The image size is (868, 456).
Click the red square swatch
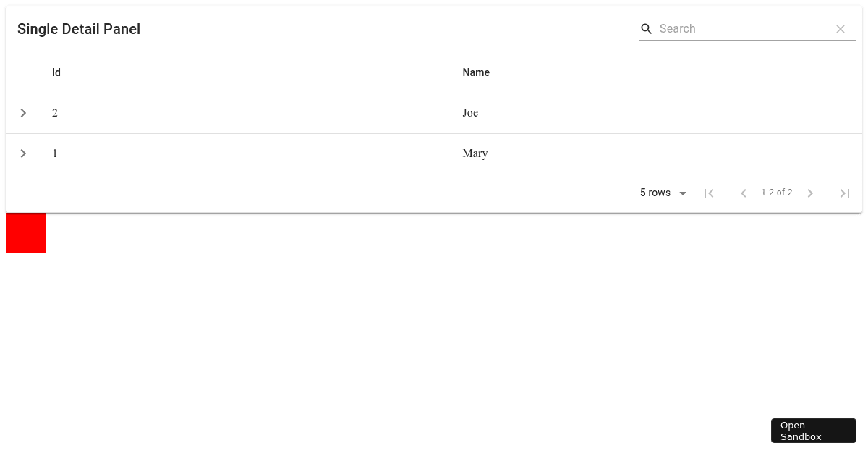pos(25,232)
